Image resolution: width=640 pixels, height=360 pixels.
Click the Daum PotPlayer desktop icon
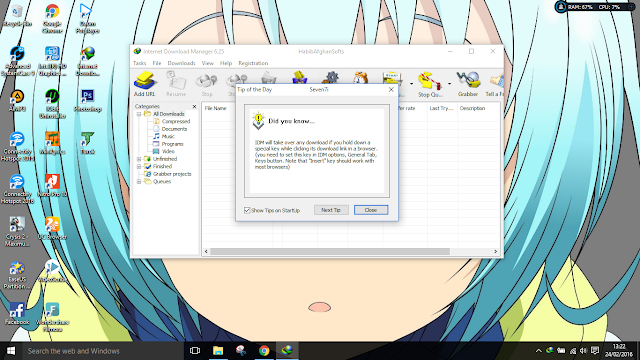(x=87, y=19)
